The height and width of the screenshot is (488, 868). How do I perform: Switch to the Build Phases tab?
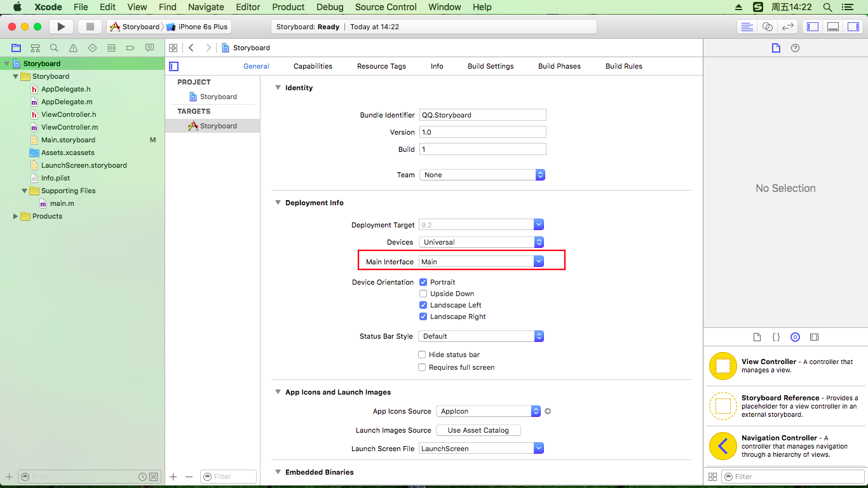[x=559, y=66]
